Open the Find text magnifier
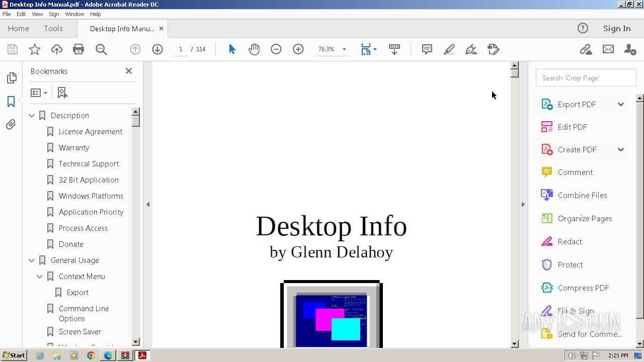 coord(101,49)
